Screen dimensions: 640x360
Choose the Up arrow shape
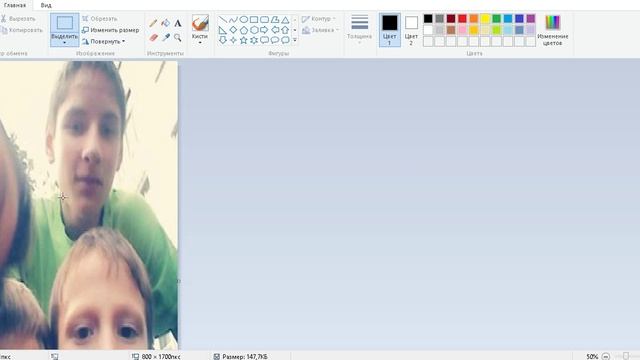tap(285, 30)
